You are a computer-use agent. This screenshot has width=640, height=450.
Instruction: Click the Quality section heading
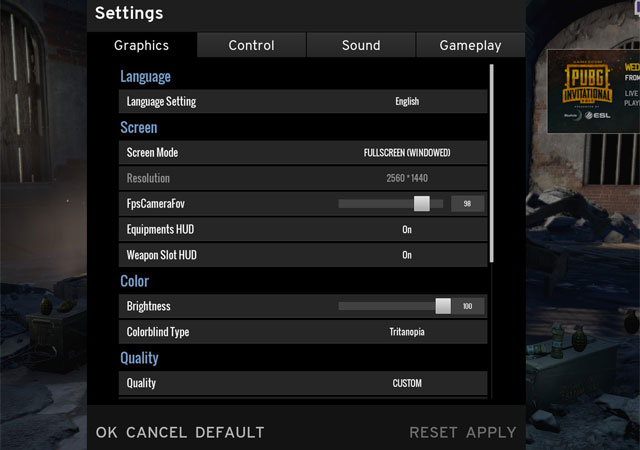[x=139, y=358]
